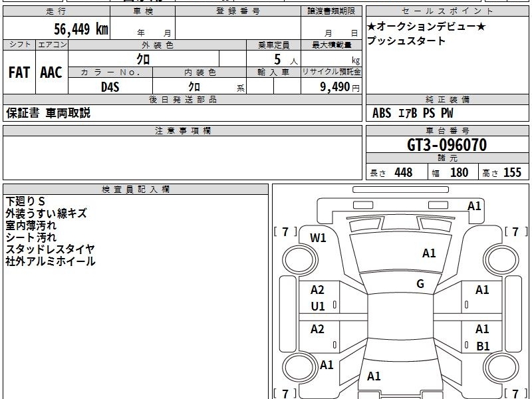This screenshot has width=532, height=399.
Task: Click the セールスポイント header
Action: pos(447,11)
